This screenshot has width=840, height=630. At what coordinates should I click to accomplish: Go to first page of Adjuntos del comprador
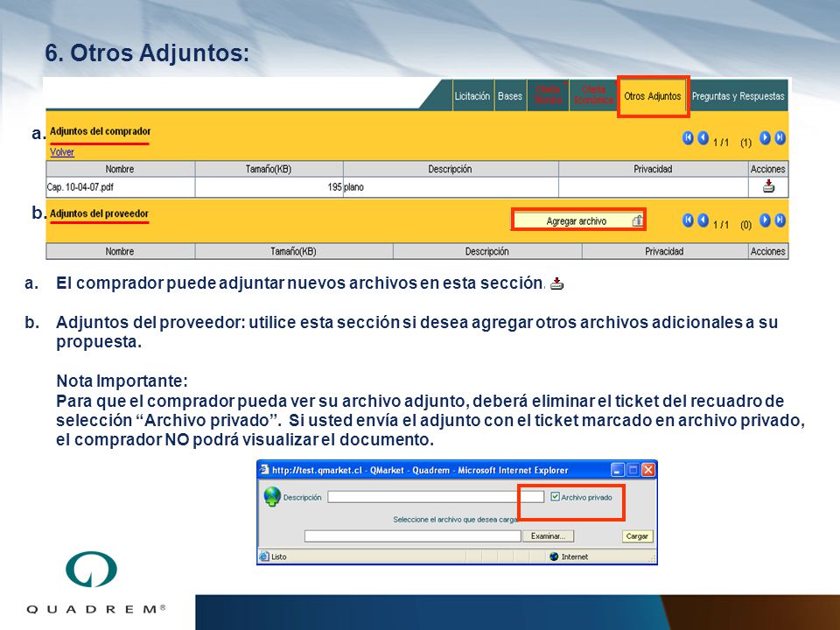[x=688, y=138]
